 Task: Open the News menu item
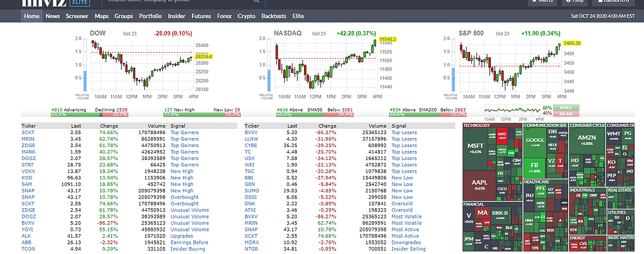pyautogui.click(x=53, y=16)
